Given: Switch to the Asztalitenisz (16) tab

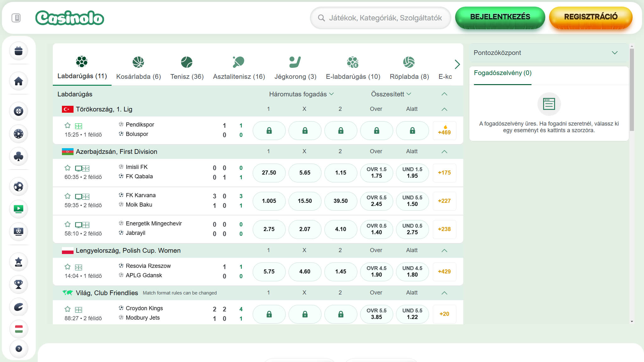Looking at the screenshot, I should tap(239, 68).
